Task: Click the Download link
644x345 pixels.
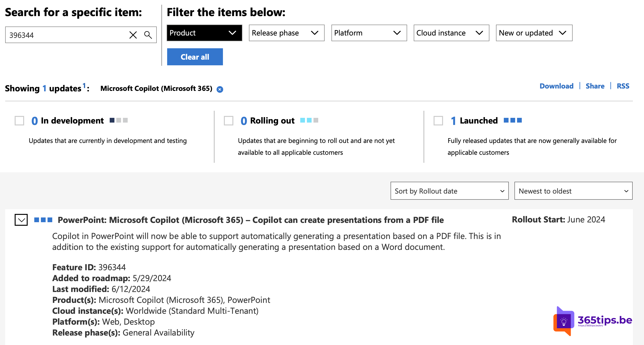Action: coord(556,86)
